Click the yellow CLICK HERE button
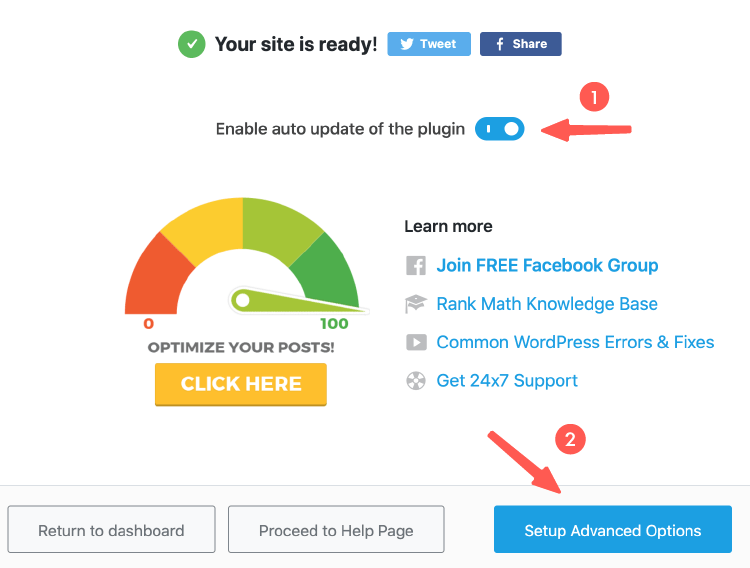Screen dimensions: 750x568 [241, 384]
